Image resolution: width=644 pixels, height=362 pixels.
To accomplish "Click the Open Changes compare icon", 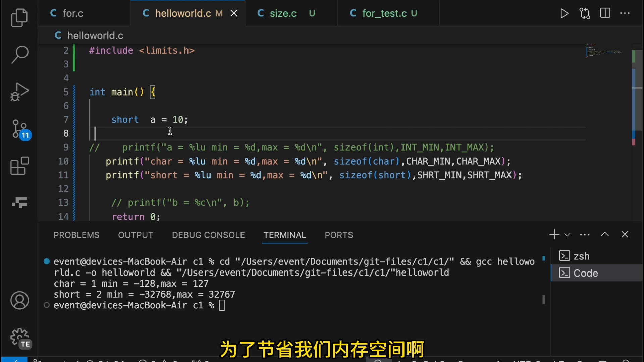I will 585,13.
